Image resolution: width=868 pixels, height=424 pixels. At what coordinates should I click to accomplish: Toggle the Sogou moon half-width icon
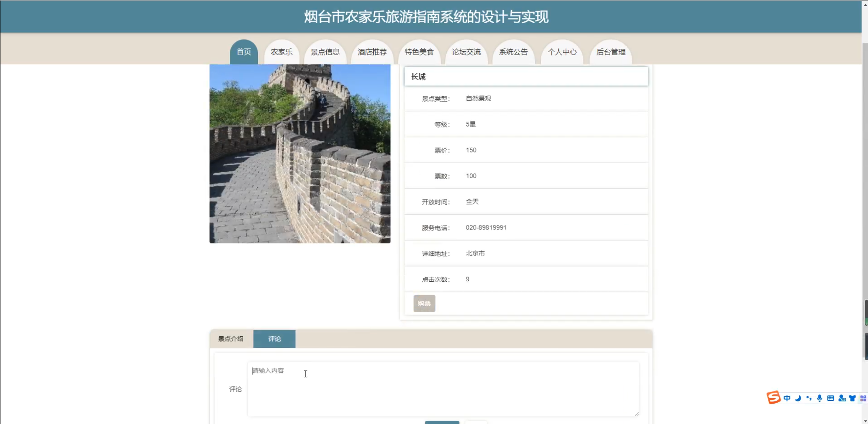tap(798, 398)
